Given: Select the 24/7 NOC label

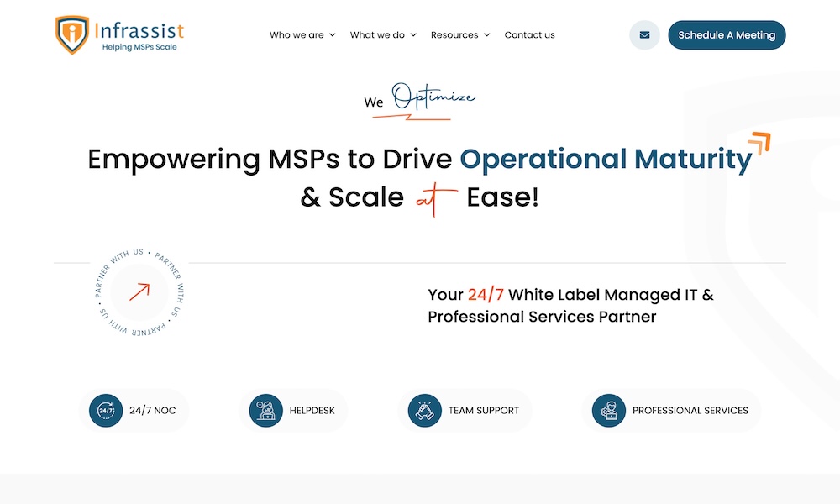Looking at the screenshot, I should point(147,411).
